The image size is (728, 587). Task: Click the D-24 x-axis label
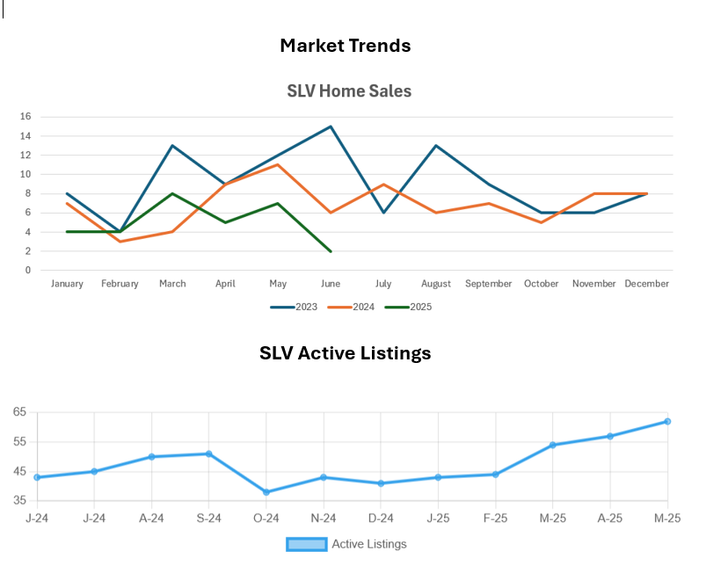point(381,518)
